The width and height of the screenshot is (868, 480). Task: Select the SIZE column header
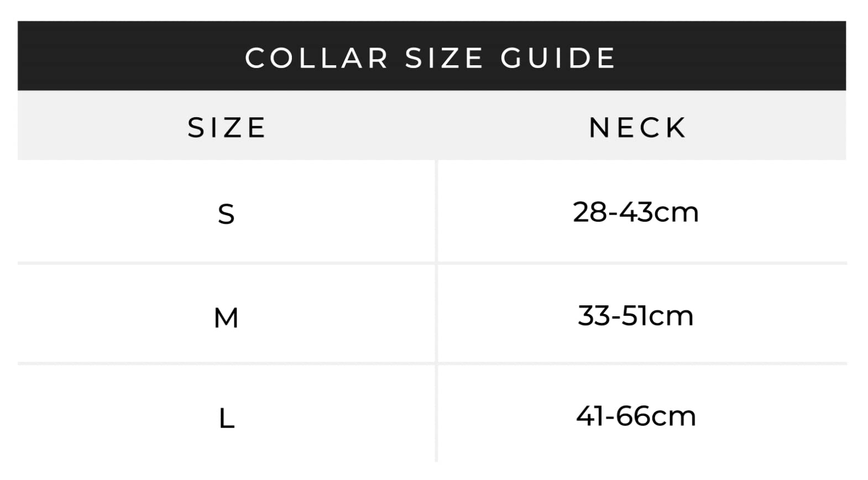(227, 128)
